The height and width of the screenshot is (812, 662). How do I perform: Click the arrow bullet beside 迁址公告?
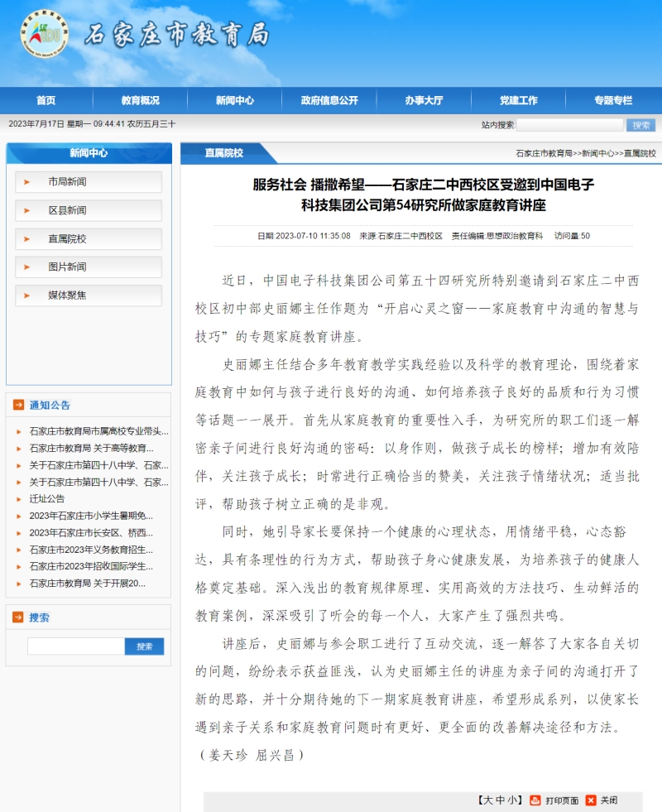pyautogui.click(x=19, y=499)
